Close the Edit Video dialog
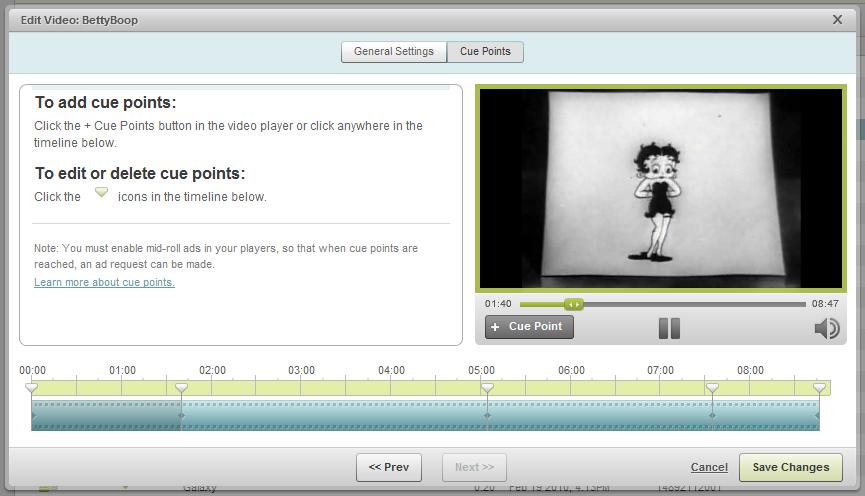Viewport: 865px width, 496px height. (x=837, y=20)
